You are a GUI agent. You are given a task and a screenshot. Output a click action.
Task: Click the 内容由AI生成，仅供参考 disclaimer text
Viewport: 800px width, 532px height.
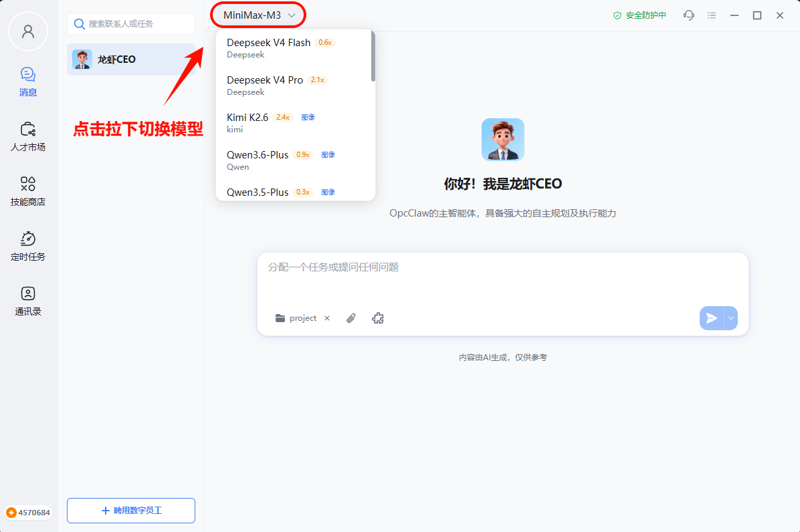[502, 358]
